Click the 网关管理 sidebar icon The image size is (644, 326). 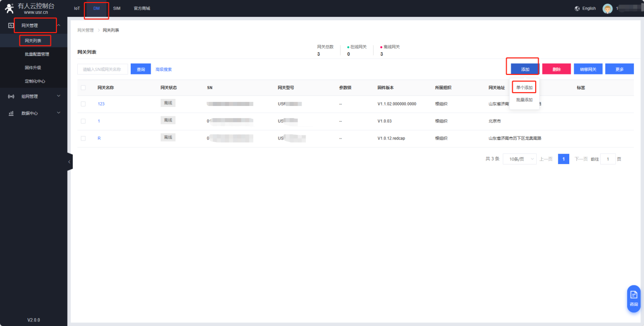pos(11,25)
